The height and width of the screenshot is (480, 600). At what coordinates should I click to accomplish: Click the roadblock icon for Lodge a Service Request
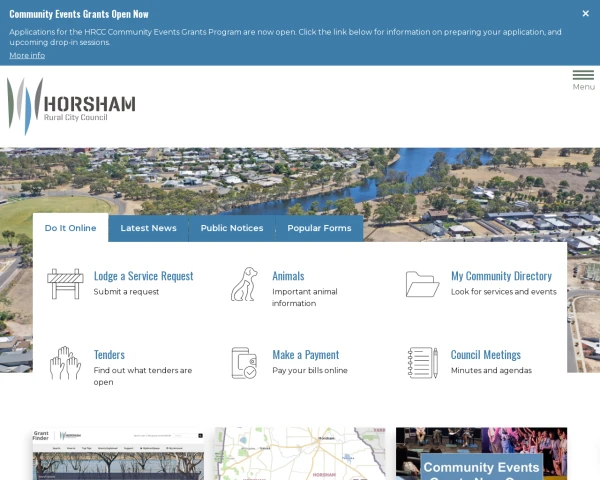(65, 284)
